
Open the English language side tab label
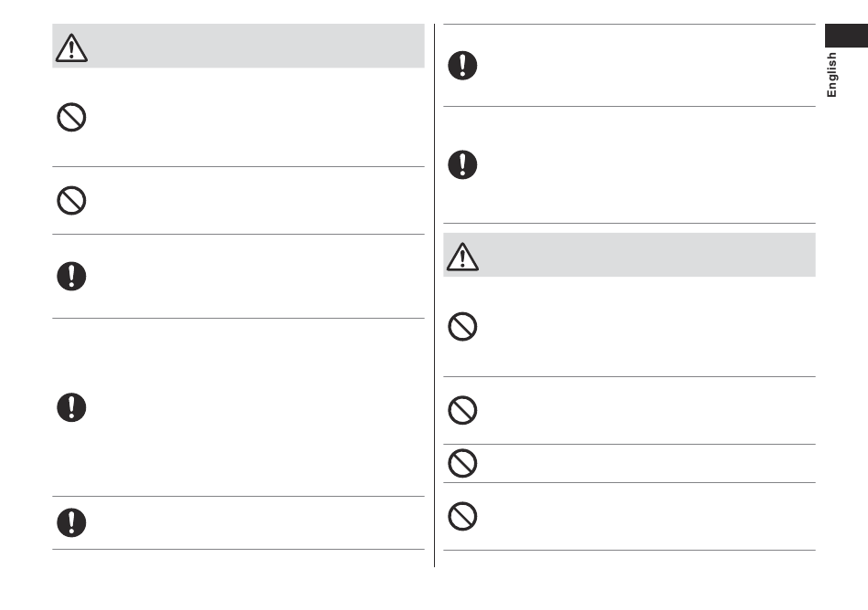click(x=831, y=75)
